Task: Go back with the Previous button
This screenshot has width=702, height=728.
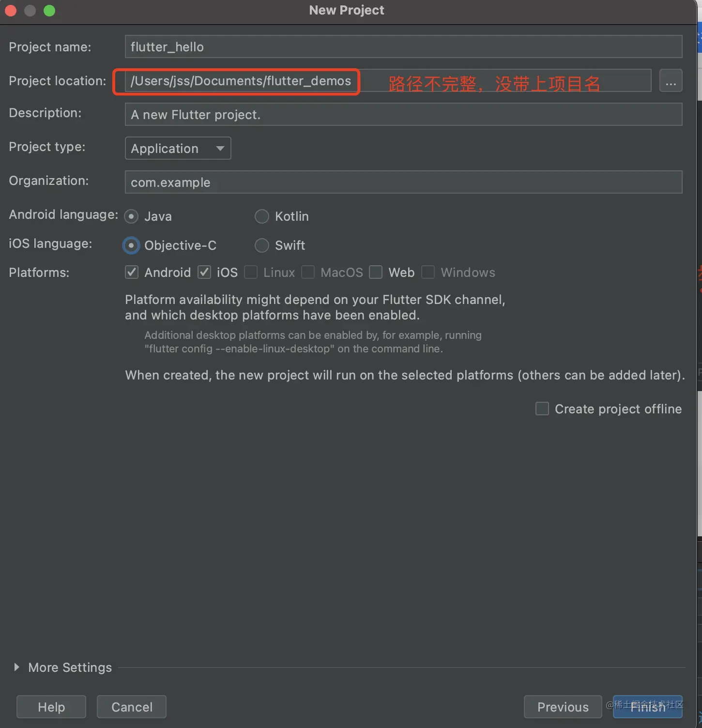Action: coord(563,707)
